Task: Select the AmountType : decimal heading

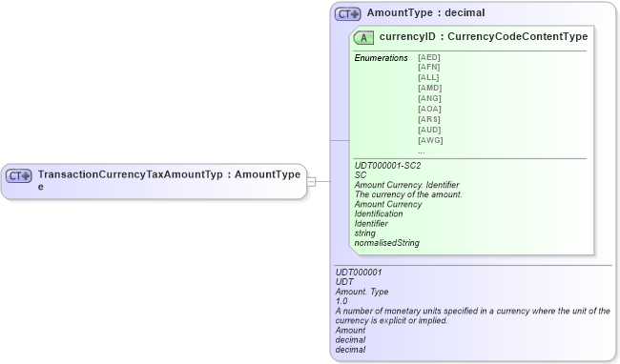Action: point(425,12)
